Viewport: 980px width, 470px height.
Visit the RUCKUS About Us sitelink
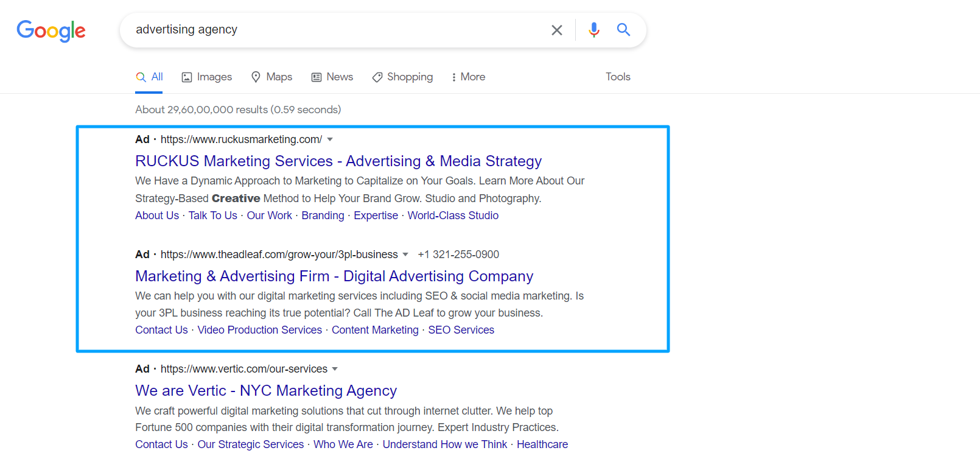point(157,216)
